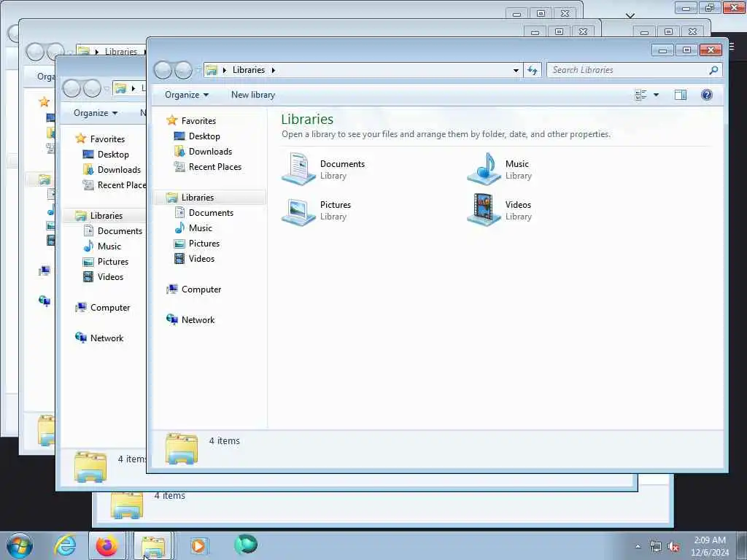This screenshot has height=560, width=747.
Task: Open Windows Media Player from taskbar
Action: click(198, 545)
